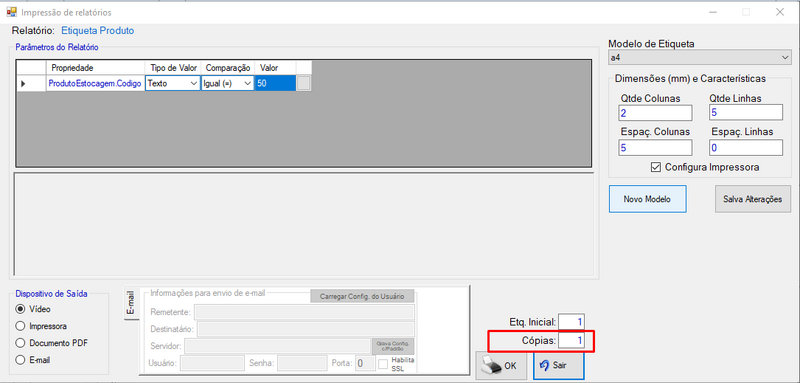Select the E-mail output radio option
The width and height of the screenshot is (800, 383).
coord(20,360)
